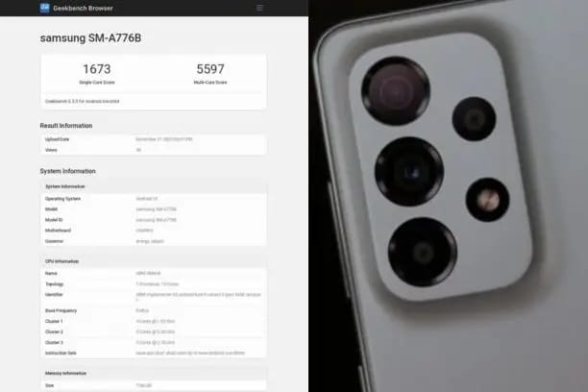Click the CPU Information table header
Image resolution: width=588 pixels, height=392 pixels.
(x=154, y=261)
